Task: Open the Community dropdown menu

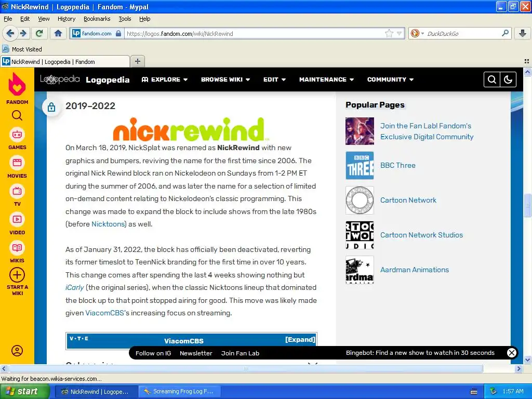Action: [390, 79]
